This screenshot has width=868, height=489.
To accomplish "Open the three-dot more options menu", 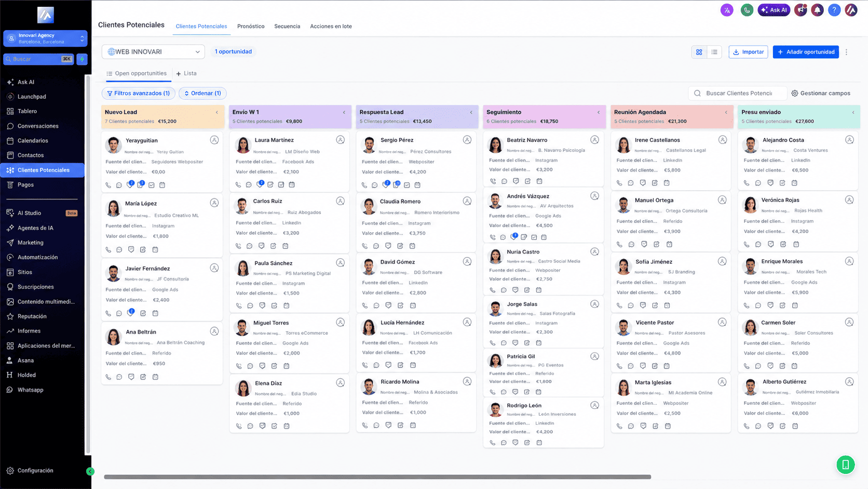I will pyautogui.click(x=847, y=52).
